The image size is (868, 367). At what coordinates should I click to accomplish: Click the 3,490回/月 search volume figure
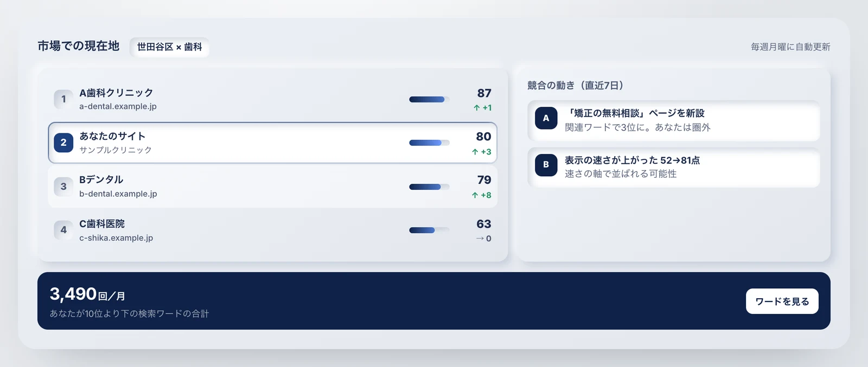coord(87,294)
